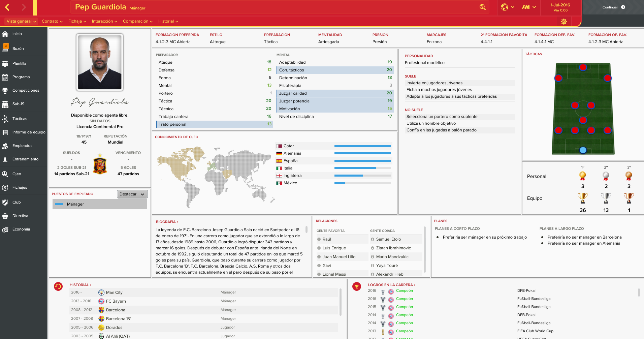Open Tácticas sidebar icon
This screenshot has height=339, width=644.
(5, 119)
